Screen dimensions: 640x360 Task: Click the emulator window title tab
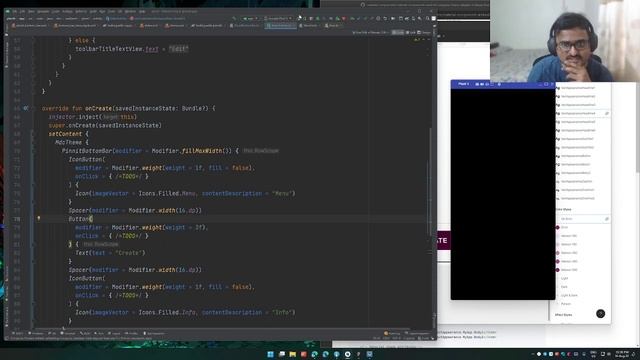463,84
